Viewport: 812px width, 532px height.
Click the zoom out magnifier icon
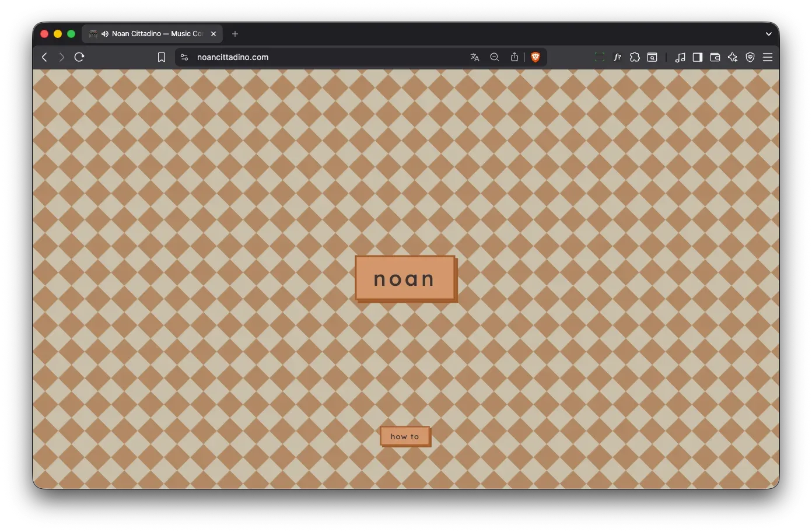[x=495, y=57]
